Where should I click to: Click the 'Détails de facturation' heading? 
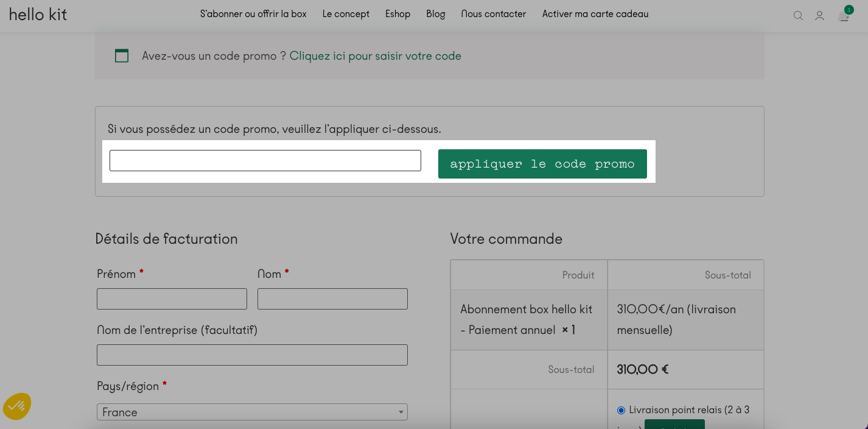coord(166,239)
